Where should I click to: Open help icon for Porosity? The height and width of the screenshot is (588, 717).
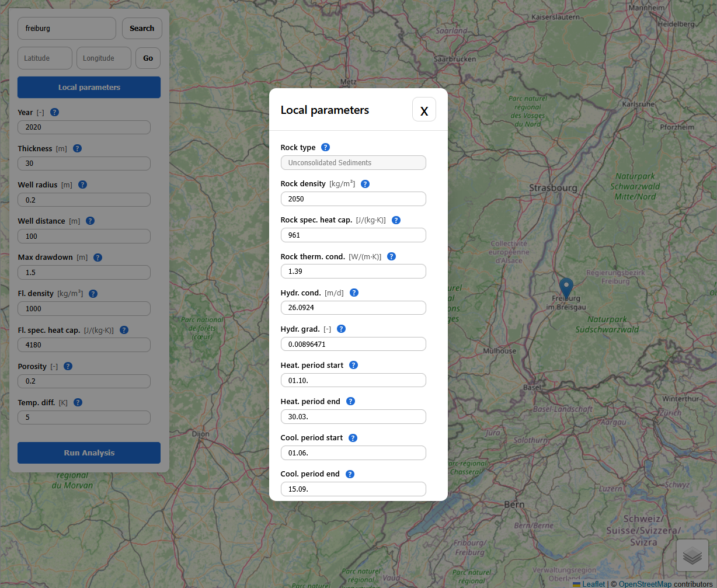click(68, 366)
